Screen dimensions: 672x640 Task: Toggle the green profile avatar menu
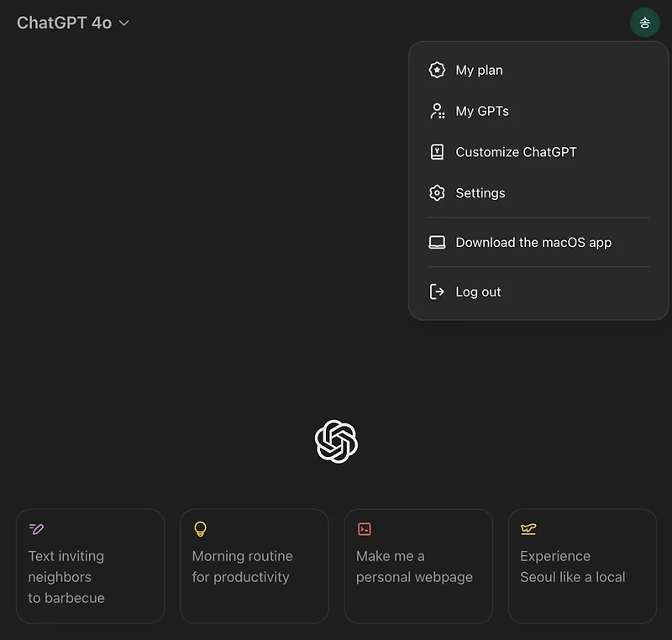click(x=645, y=23)
